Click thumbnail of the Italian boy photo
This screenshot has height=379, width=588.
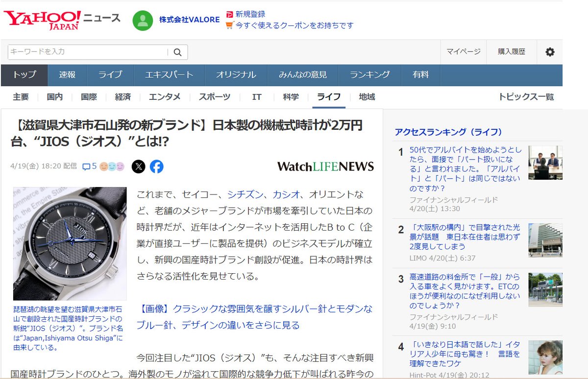(545, 357)
